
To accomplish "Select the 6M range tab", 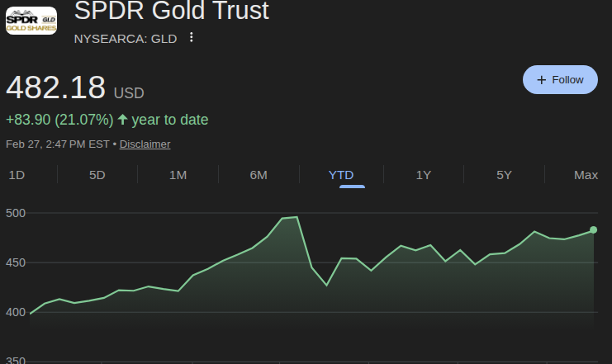I will click(259, 175).
